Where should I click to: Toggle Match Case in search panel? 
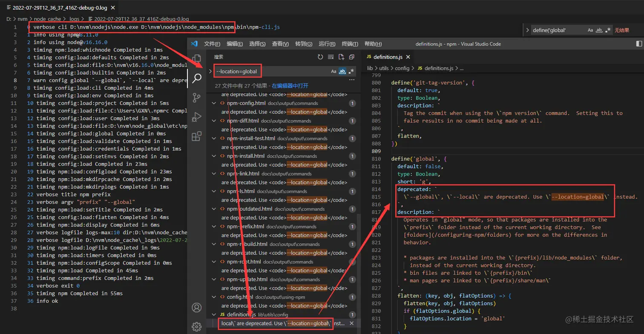333,72
